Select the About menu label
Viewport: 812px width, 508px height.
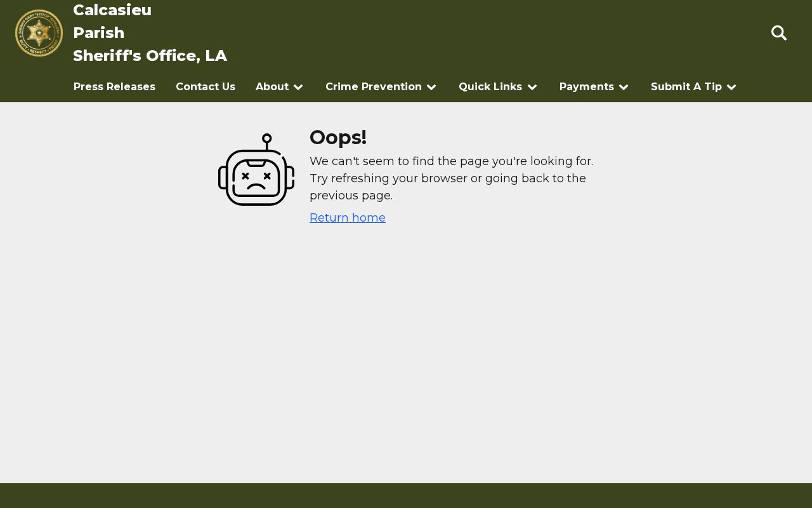tap(272, 86)
